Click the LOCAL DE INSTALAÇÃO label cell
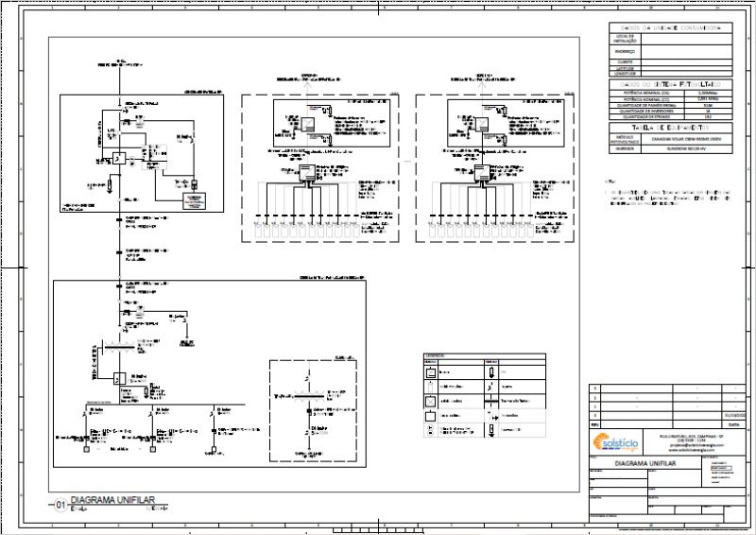756x535 pixels. 626,39
